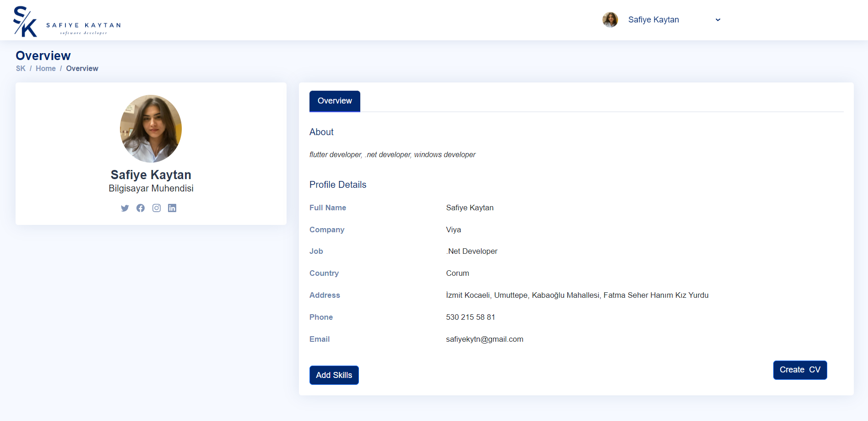Switch to the Overview tab
Viewport: 868px width, 421px height.
pyautogui.click(x=334, y=101)
